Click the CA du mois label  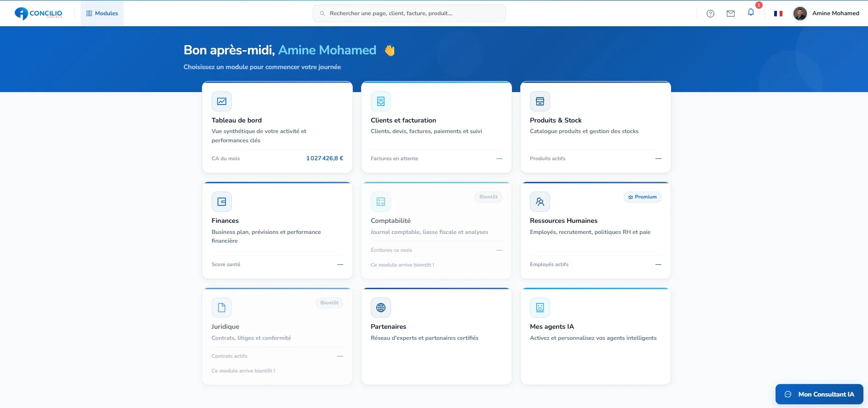coord(225,158)
